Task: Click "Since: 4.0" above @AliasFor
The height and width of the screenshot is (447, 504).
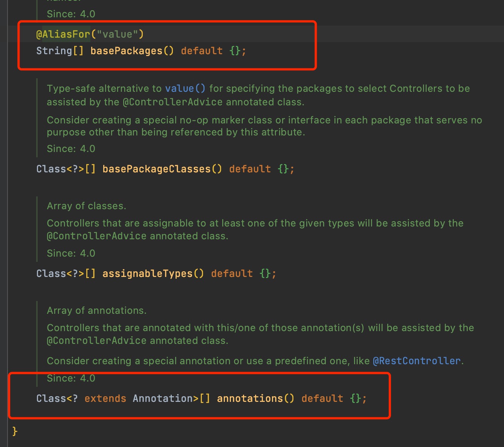Action: pos(71,14)
